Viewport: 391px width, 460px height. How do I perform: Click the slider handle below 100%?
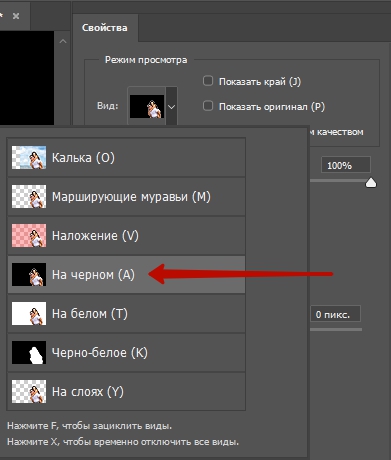[371, 183]
